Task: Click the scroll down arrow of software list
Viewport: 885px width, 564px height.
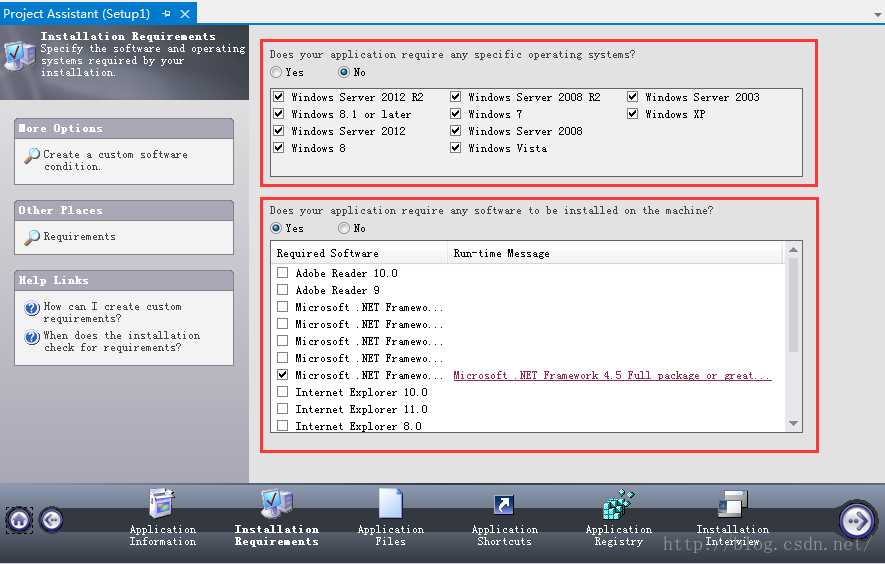Action: 793,423
